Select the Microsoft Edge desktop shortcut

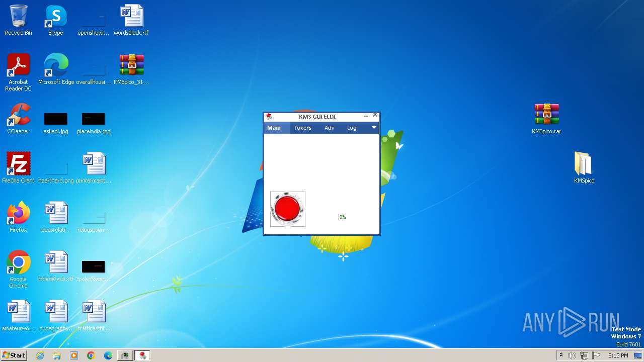click(x=56, y=69)
